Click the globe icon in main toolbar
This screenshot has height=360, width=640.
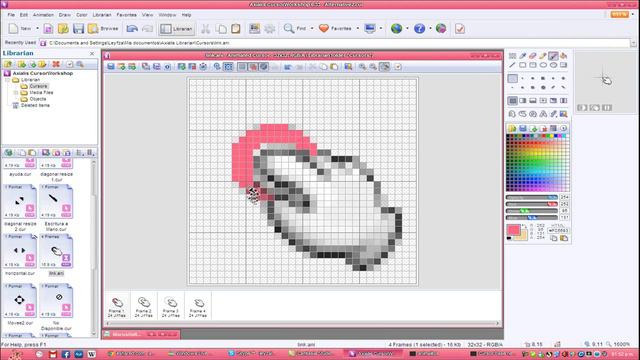coord(396,29)
